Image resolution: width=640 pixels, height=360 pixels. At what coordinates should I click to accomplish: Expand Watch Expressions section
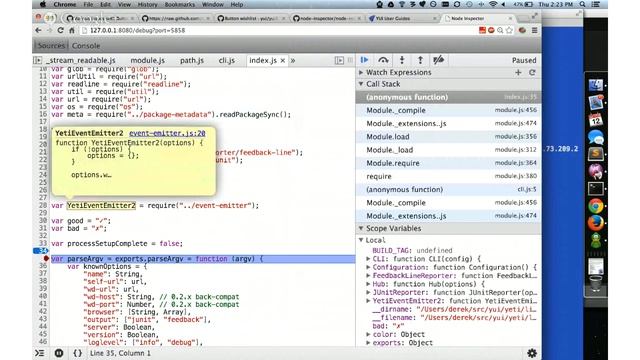point(361,72)
